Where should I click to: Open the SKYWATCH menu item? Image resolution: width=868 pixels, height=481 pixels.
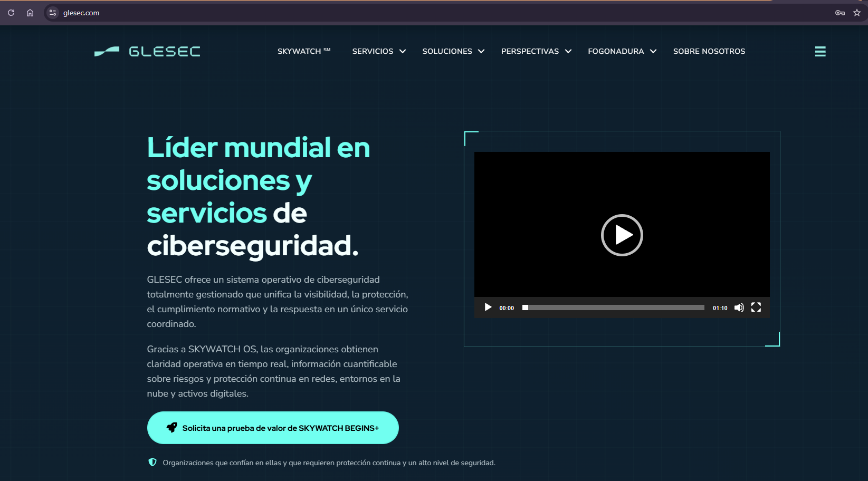click(x=304, y=51)
